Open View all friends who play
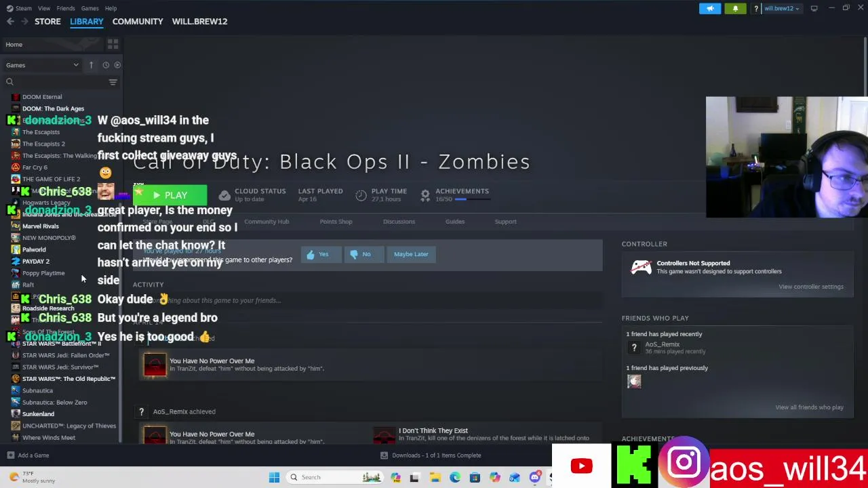The height and width of the screenshot is (488, 868). (x=809, y=407)
